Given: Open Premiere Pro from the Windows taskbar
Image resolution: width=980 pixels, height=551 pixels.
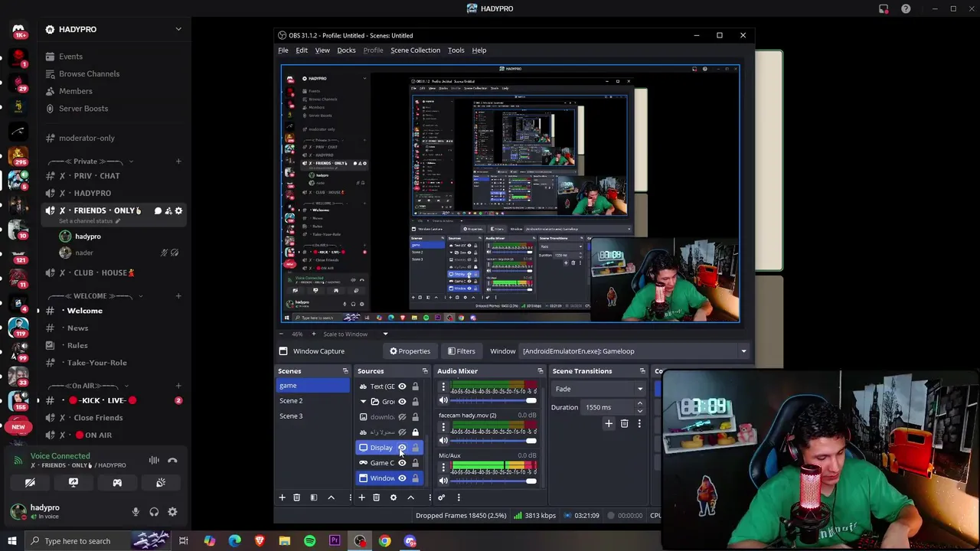Looking at the screenshot, I should 335,541.
